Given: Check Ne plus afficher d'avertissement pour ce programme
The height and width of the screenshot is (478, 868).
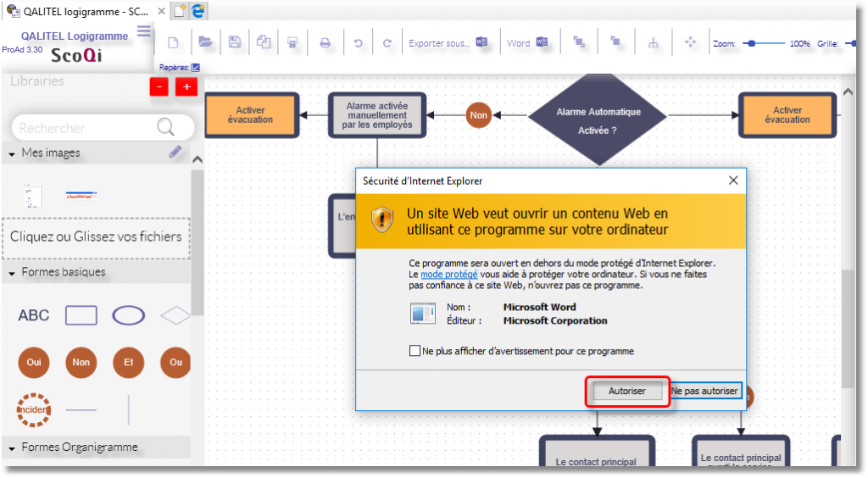Looking at the screenshot, I should [x=415, y=351].
